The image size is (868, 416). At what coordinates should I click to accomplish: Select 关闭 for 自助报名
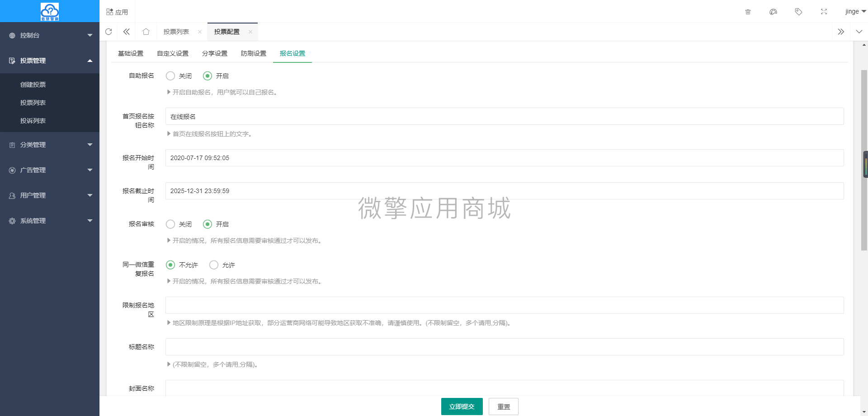170,76
